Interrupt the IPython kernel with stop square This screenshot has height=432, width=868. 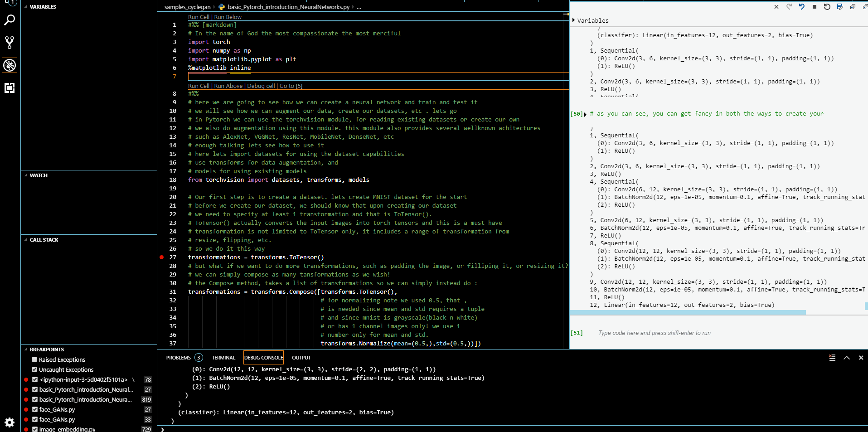tap(815, 7)
